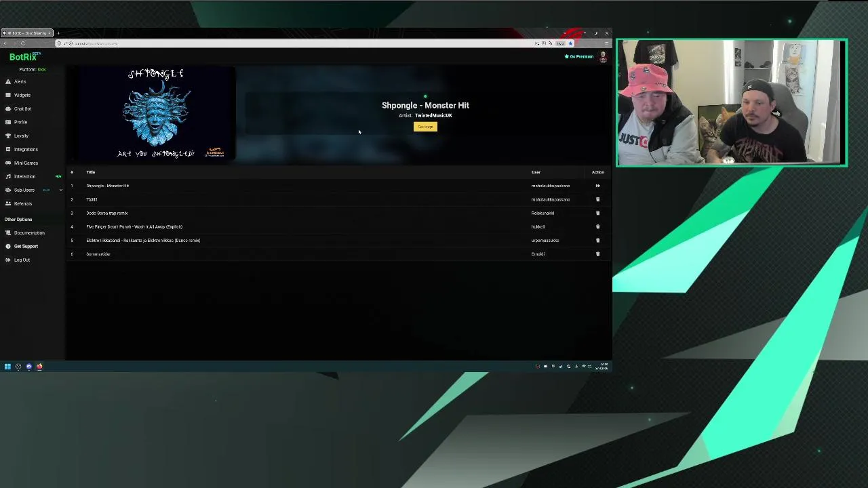The image size is (868, 488).
Task: Click the Platform: Kick label
Action: 33,69
